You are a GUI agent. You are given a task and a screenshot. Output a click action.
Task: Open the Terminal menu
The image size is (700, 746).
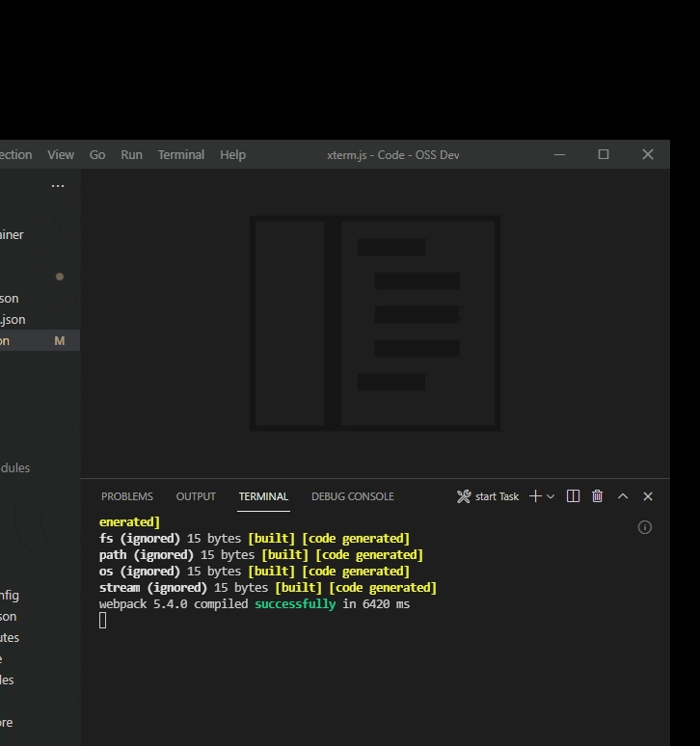(181, 155)
